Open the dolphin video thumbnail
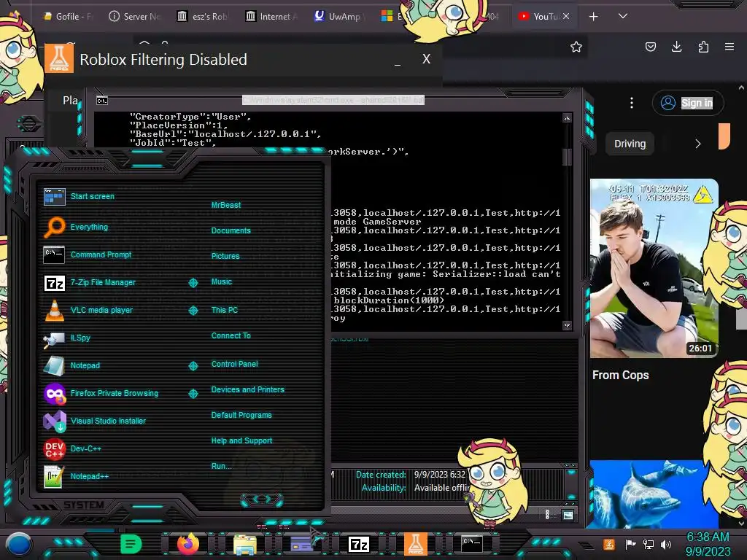The height and width of the screenshot is (560, 747). [654, 494]
